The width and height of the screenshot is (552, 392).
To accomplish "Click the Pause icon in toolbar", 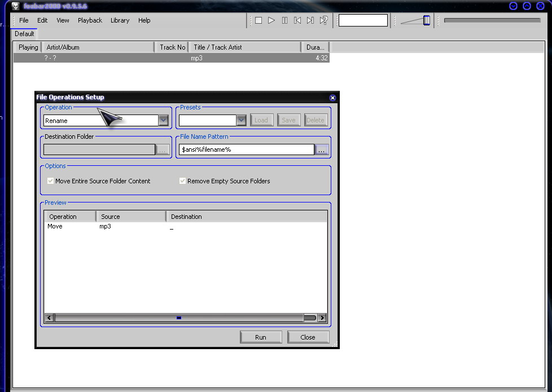I will click(284, 20).
